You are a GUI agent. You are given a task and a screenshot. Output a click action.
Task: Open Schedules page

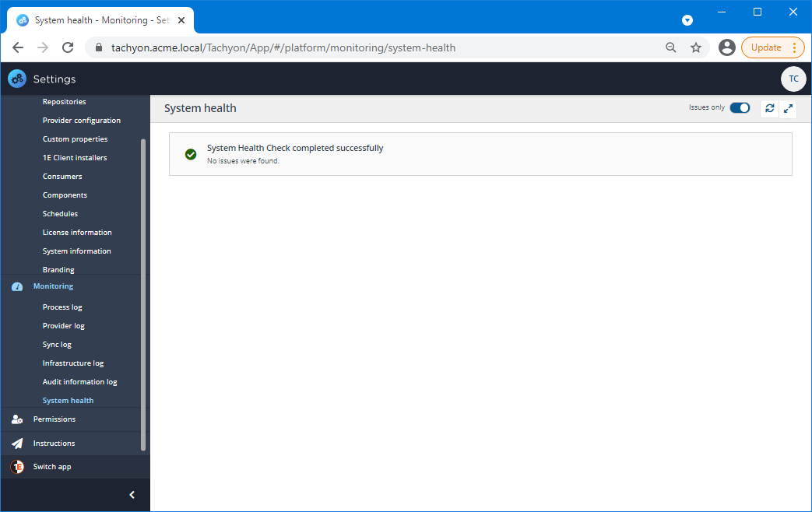pyautogui.click(x=60, y=213)
